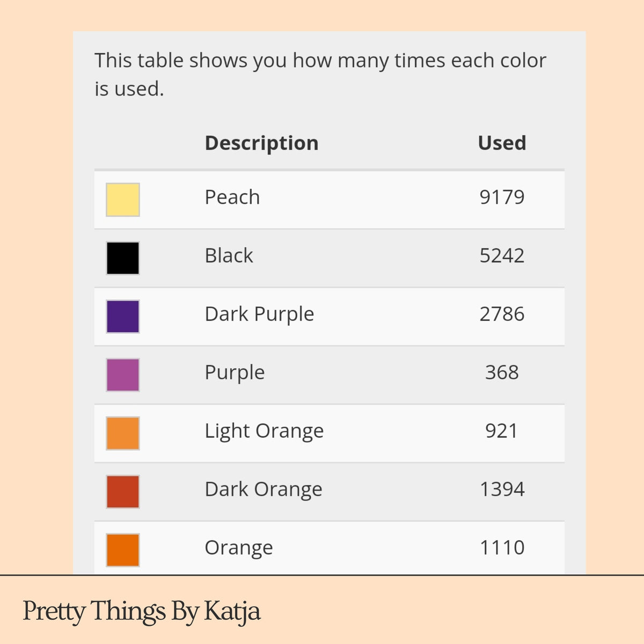Click the Peach yellow color swatch

(x=123, y=200)
